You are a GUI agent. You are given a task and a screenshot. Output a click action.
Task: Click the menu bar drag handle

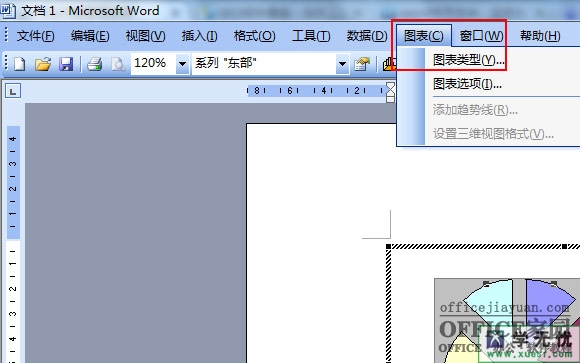pos(6,35)
